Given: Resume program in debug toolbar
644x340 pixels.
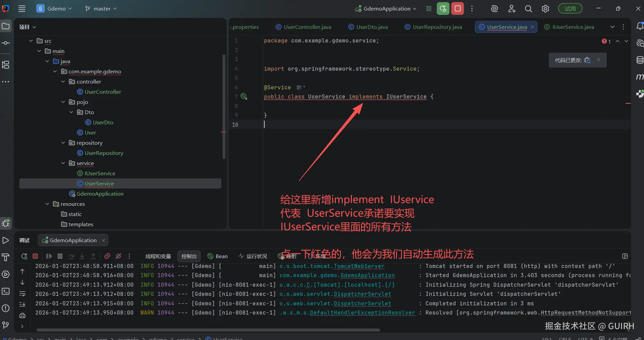Looking at the screenshot, I should click(x=49, y=256).
